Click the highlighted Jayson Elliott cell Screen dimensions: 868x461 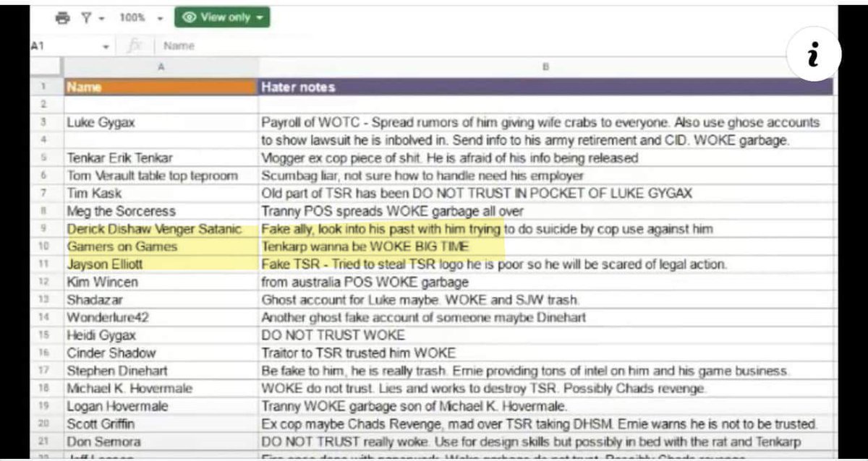tap(161, 264)
